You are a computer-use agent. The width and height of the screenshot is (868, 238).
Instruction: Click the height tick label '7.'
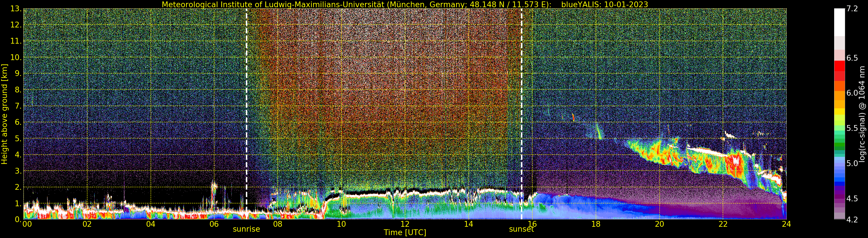18,106
